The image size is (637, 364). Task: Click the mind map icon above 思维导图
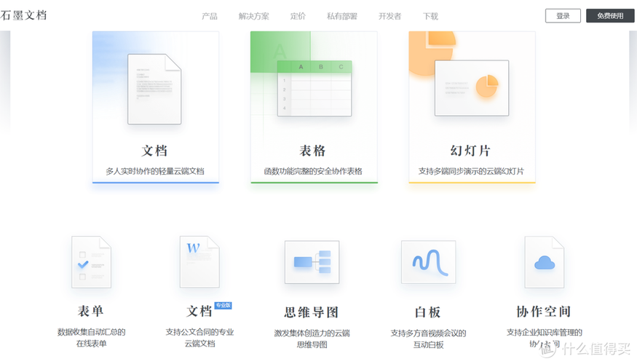click(312, 262)
